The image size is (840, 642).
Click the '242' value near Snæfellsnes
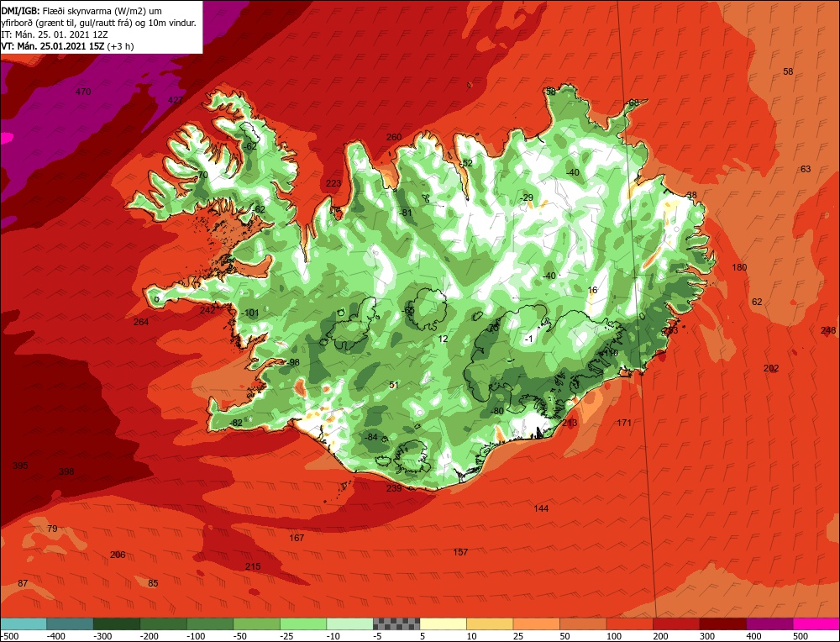[x=207, y=310]
